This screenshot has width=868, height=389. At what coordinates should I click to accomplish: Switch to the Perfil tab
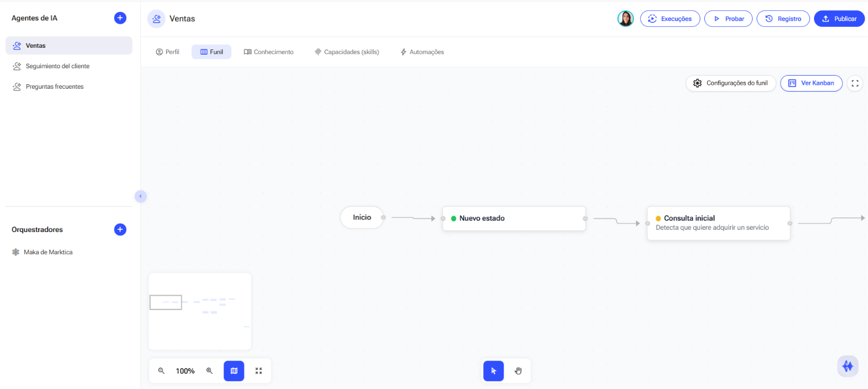click(x=168, y=52)
